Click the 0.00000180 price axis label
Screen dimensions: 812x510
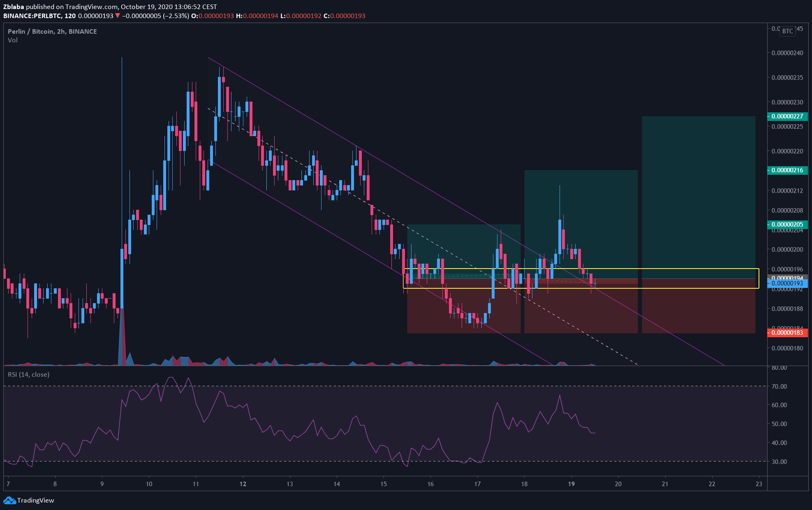click(x=787, y=348)
